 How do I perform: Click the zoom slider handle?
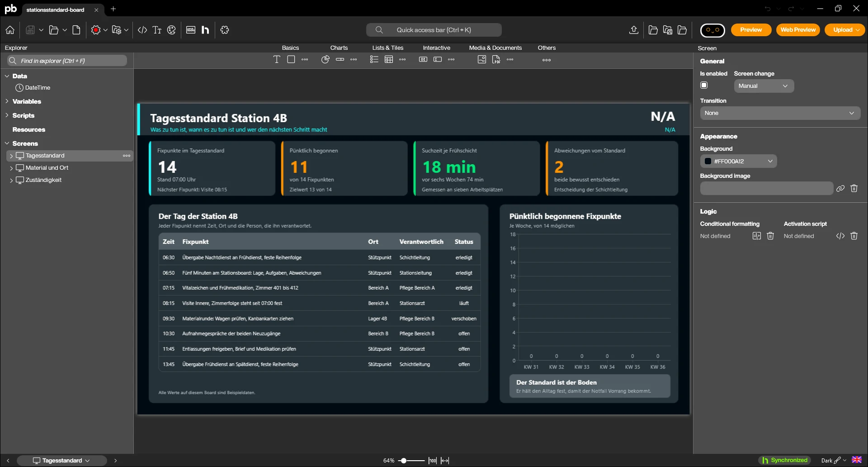click(x=403, y=461)
